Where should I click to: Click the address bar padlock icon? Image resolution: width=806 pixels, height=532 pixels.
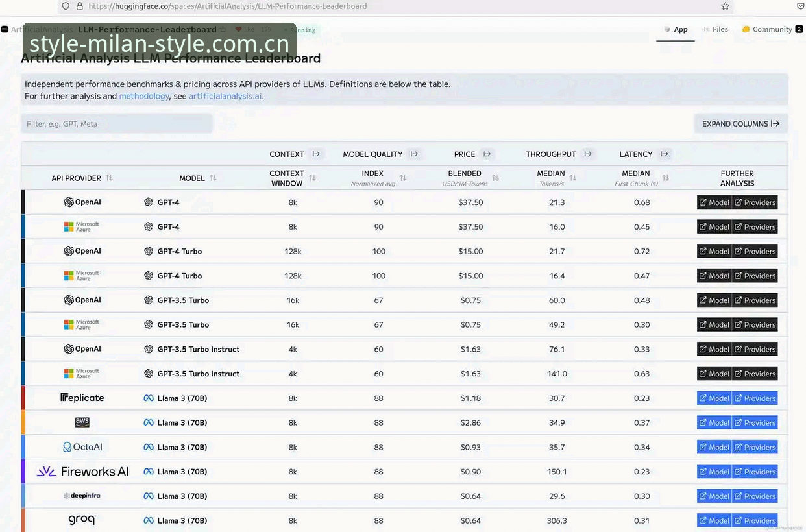pyautogui.click(x=80, y=6)
